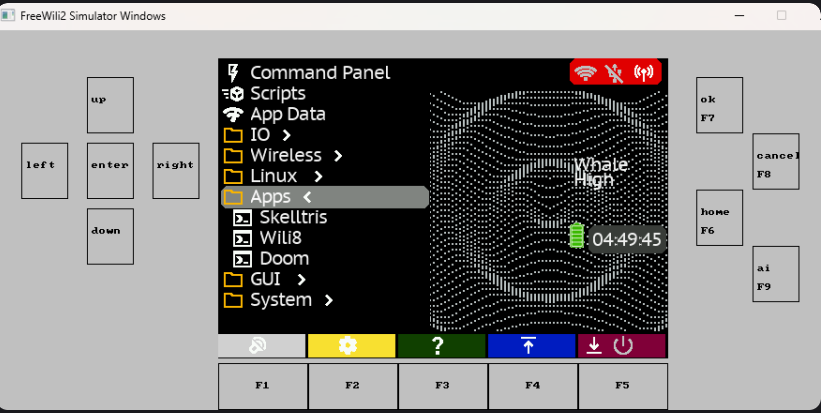Viewport: 821px width, 413px height.
Task: Click the home F6 button
Action: coord(719,218)
